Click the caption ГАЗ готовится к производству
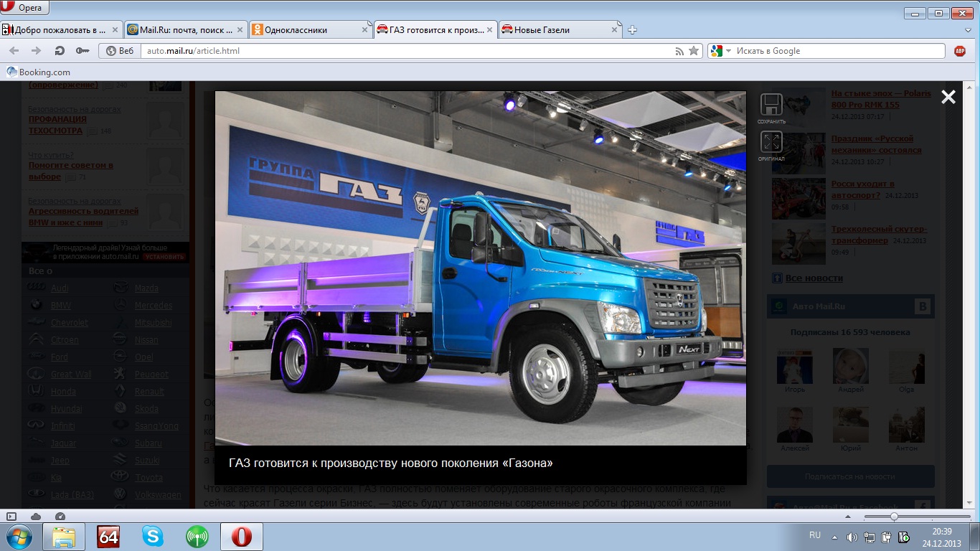The image size is (980, 551). coord(391,463)
